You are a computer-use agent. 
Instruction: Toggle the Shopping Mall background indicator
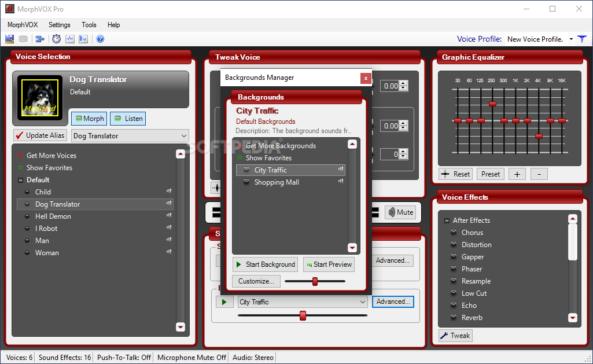[246, 182]
